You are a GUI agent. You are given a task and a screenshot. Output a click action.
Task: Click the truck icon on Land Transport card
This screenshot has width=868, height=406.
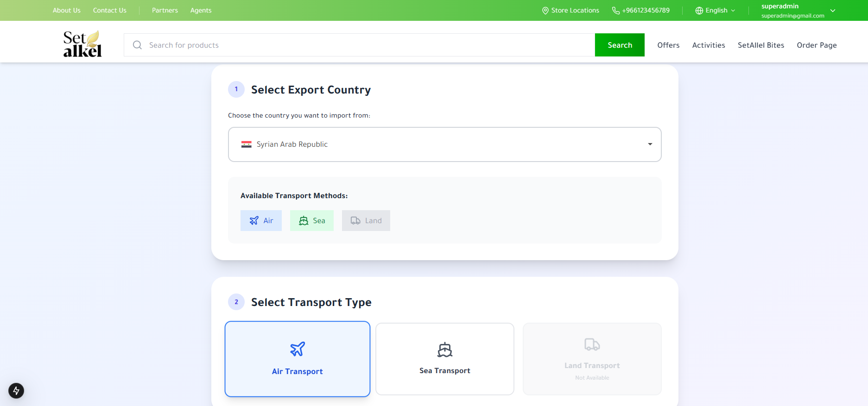[592, 344]
